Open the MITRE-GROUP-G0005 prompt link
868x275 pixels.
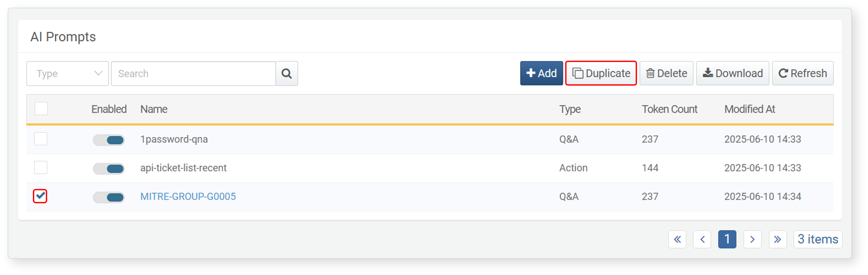point(188,196)
